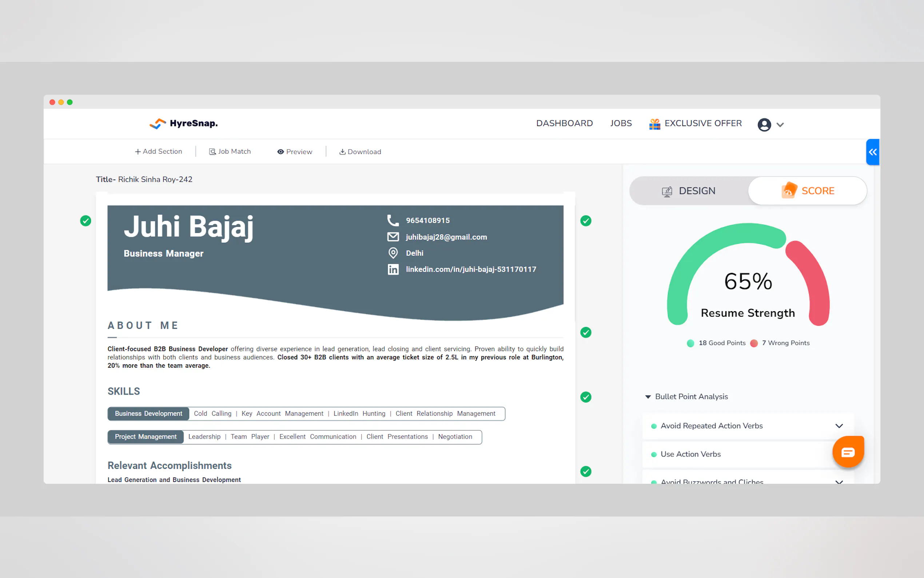
Task: Click the orange chat bubble button
Action: pos(848,452)
